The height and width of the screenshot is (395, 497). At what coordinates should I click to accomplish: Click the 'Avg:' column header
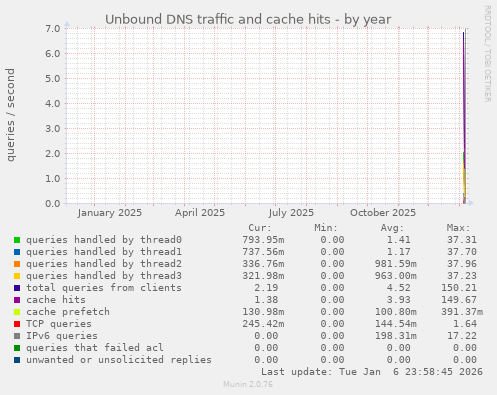(392, 228)
